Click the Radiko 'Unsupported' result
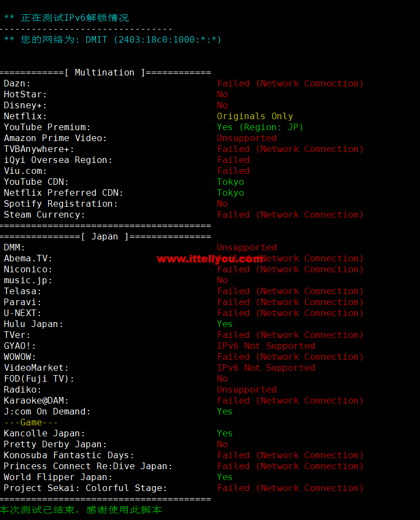 [247, 390]
